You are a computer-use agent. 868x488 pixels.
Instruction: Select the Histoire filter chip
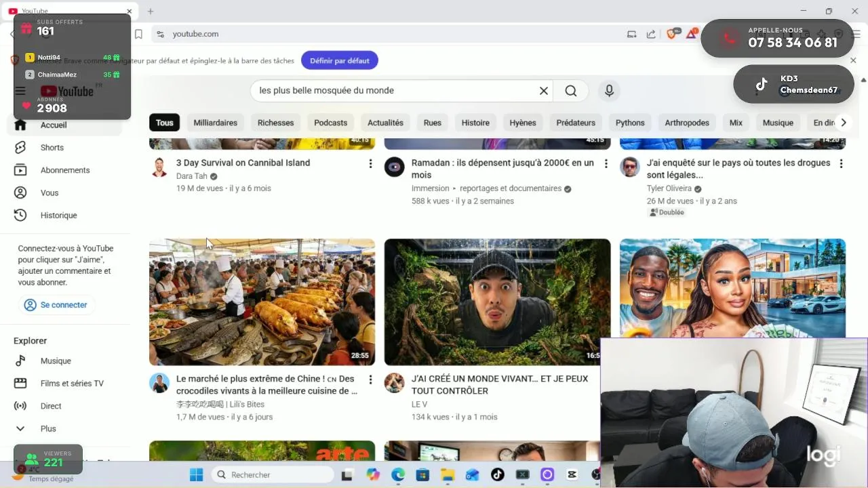[475, 123]
